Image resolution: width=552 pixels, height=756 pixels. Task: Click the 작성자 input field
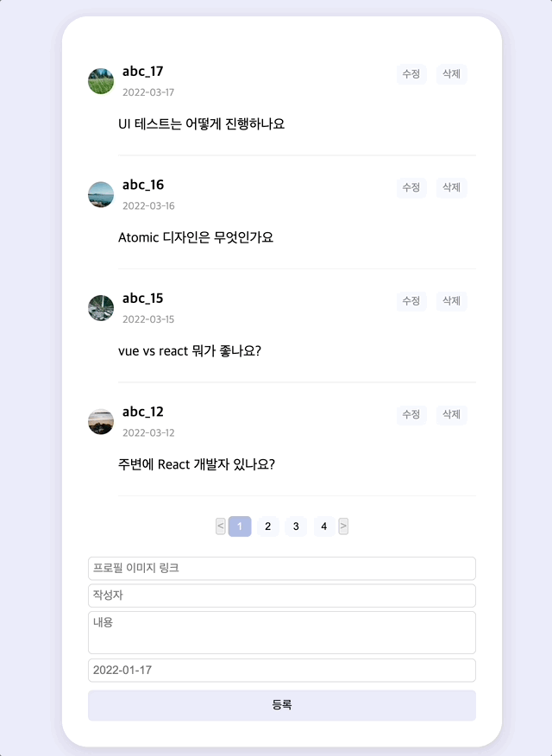point(281,595)
